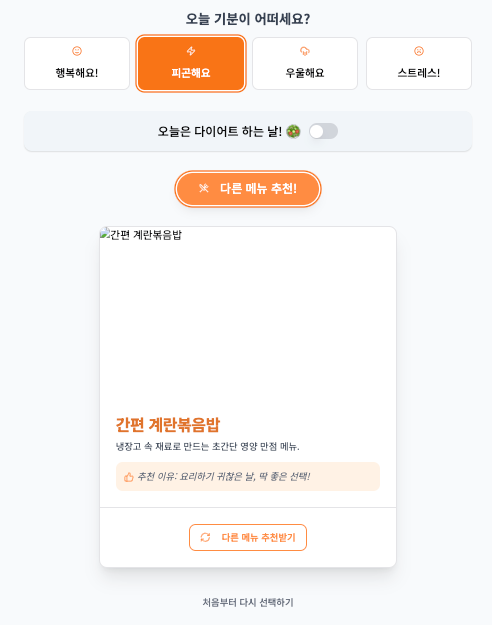
Task: Click the salad emoji next to diet label
Action: pyautogui.click(x=293, y=132)
